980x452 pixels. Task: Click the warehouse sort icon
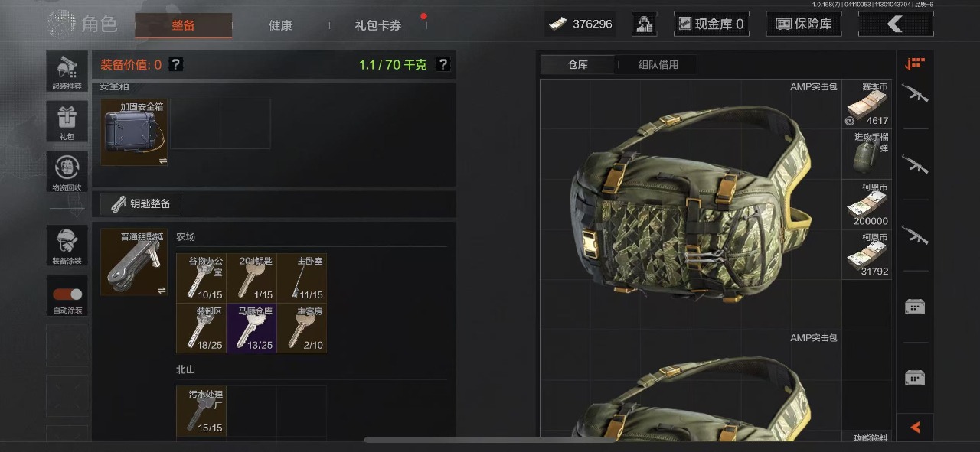[x=915, y=64]
